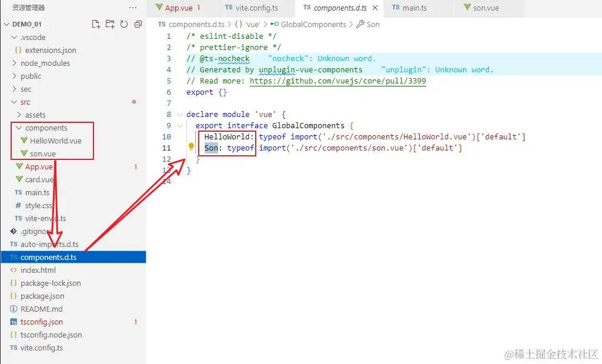Switch to the App.vue tab
Viewport: 602px width, 364px height.
tap(179, 8)
